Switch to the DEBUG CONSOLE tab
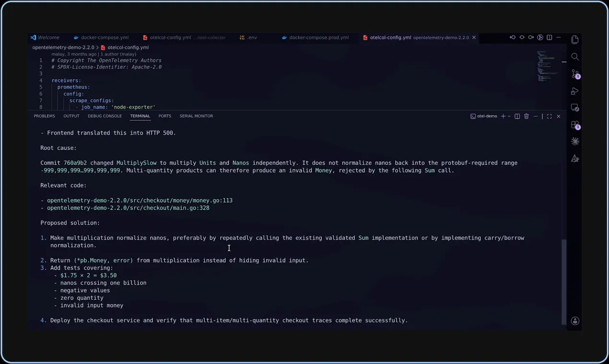The width and height of the screenshot is (609, 364). pyautogui.click(x=105, y=116)
